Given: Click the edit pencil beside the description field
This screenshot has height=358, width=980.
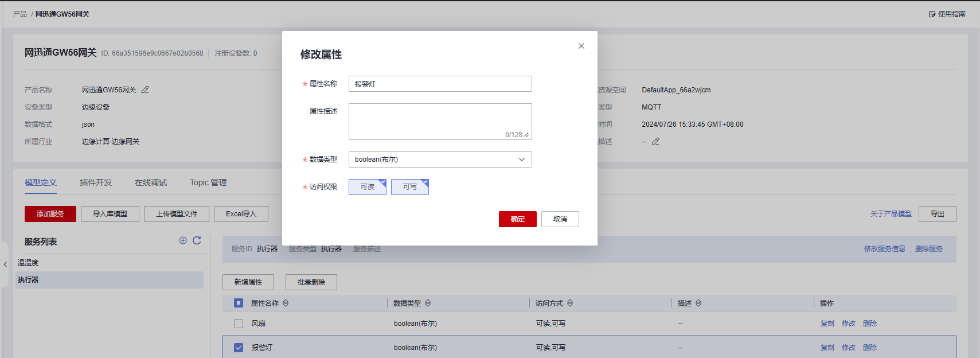Looking at the screenshot, I should click(x=655, y=142).
